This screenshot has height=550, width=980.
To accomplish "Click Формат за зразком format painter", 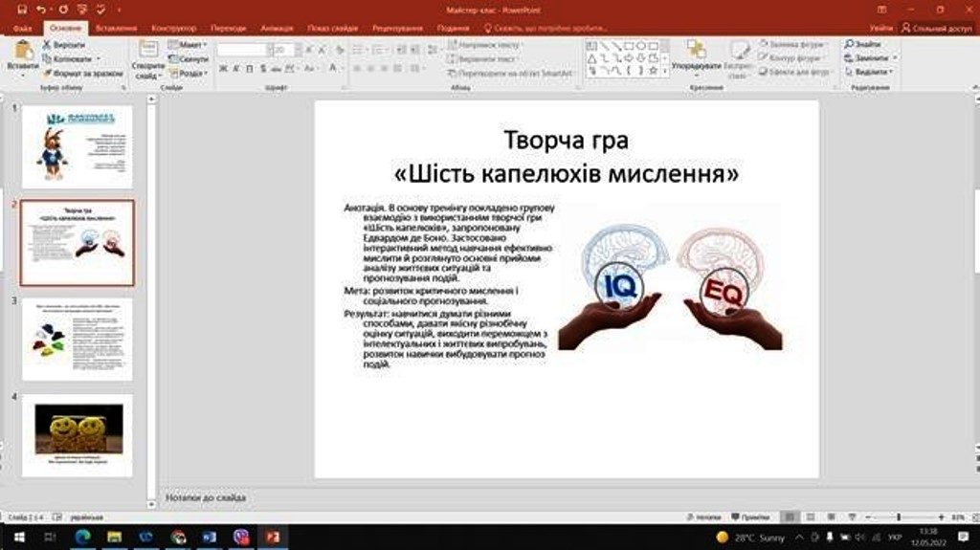I will 48,73.
